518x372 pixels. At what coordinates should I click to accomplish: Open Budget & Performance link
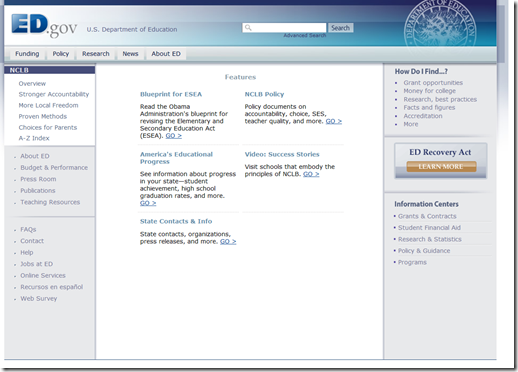pyautogui.click(x=54, y=167)
